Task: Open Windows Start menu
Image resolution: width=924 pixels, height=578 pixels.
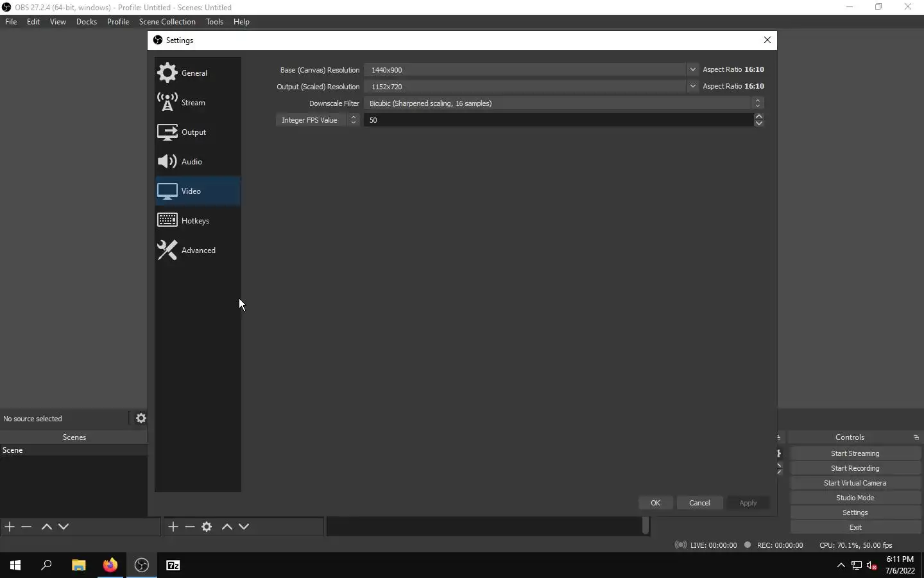Action: tap(15, 565)
